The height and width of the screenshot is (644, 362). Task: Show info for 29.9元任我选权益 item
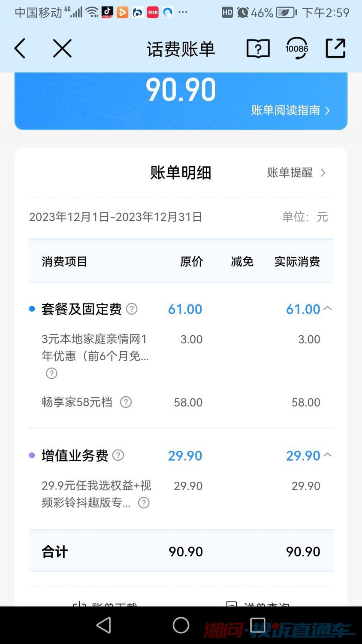pyautogui.click(x=144, y=503)
